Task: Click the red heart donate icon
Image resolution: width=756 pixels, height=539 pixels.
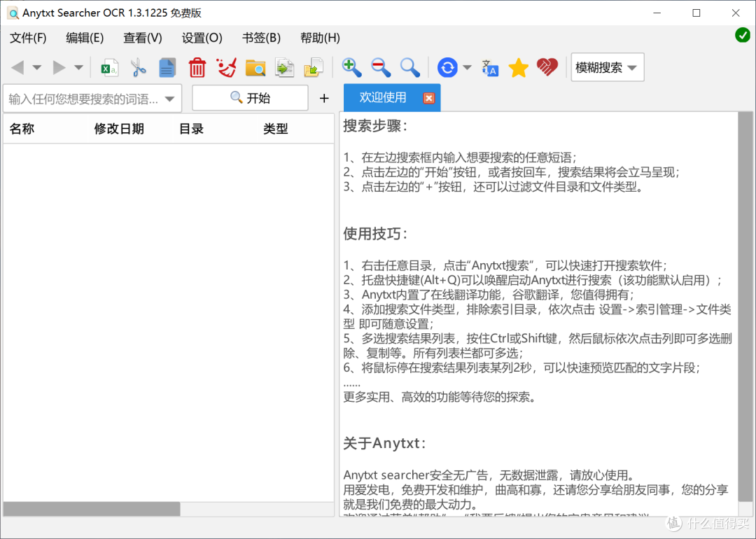Action: pos(547,67)
